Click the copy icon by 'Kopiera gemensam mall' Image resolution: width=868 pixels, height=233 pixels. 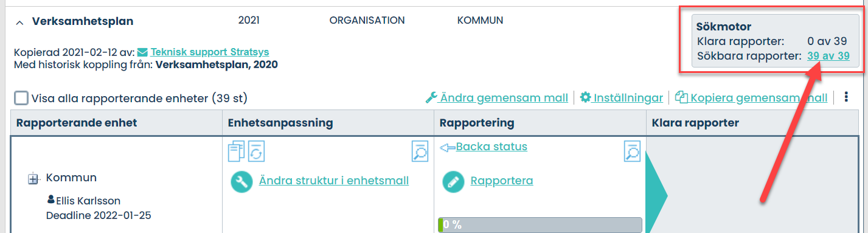pyautogui.click(x=681, y=97)
